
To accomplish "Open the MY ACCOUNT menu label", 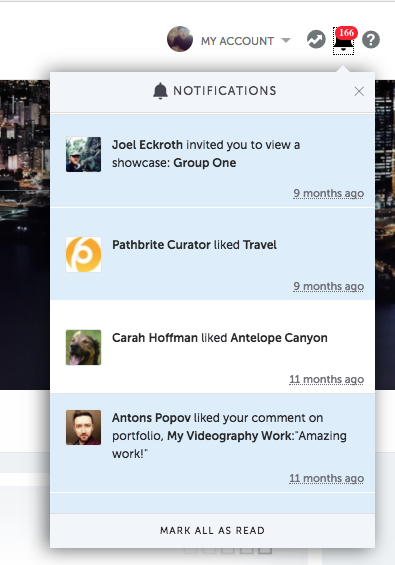I will coord(238,41).
